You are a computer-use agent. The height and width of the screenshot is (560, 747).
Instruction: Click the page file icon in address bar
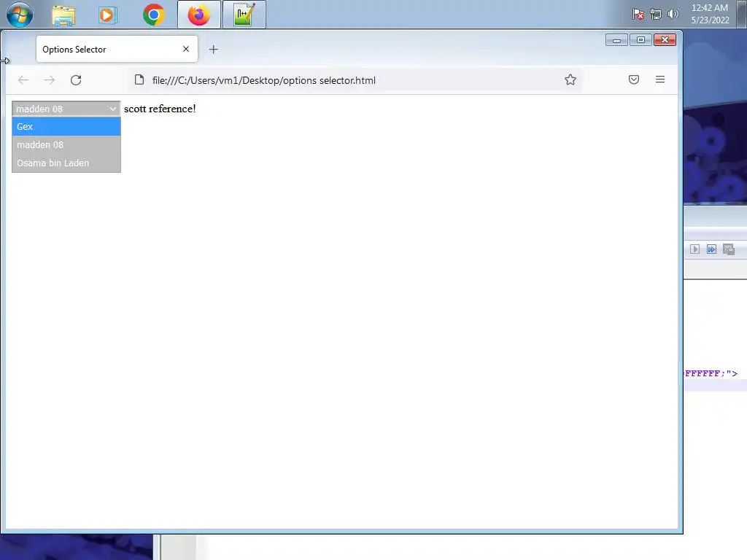click(x=139, y=79)
